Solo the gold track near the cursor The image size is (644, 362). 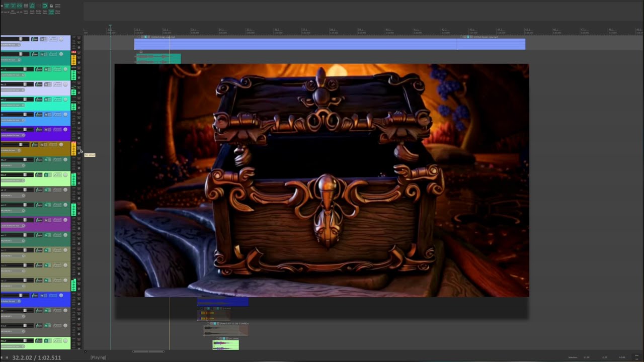click(x=79, y=148)
